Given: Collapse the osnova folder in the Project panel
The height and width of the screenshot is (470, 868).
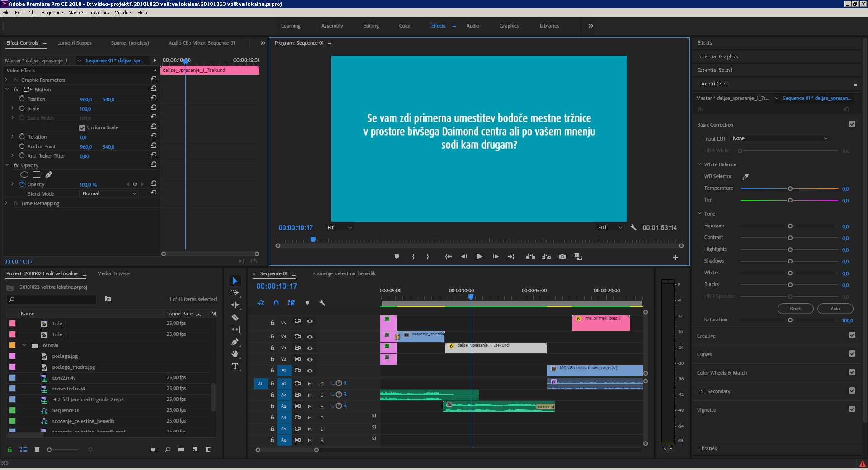Looking at the screenshot, I should pos(24,345).
